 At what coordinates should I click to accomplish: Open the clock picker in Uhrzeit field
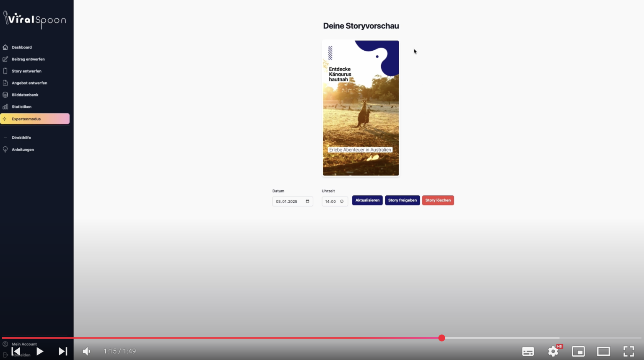[x=342, y=202]
